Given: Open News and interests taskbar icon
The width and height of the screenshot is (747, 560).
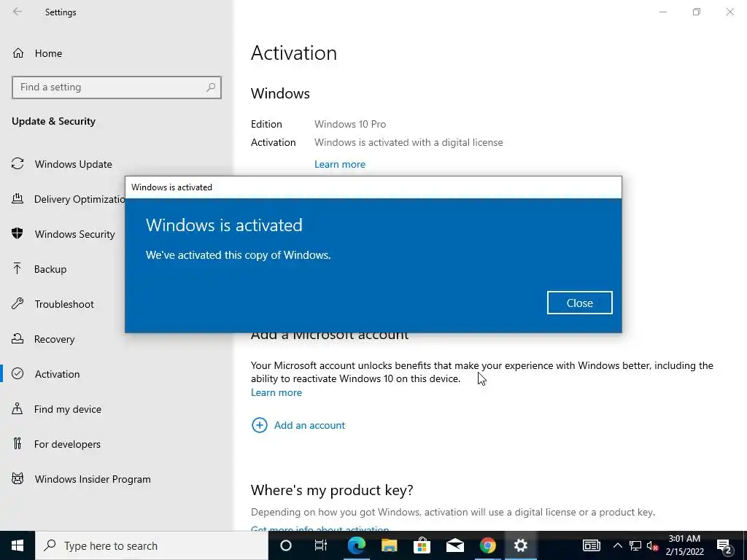Looking at the screenshot, I should (591, 545).
